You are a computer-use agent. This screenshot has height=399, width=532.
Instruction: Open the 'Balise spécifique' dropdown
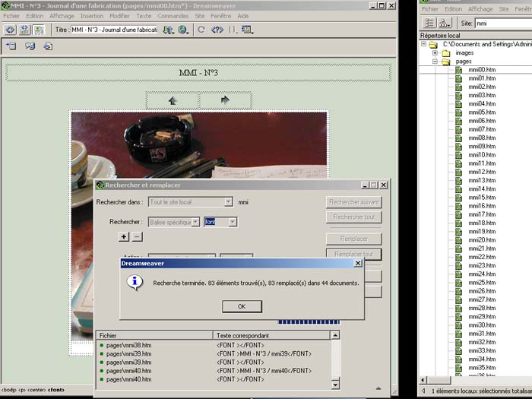coord(196,222)
